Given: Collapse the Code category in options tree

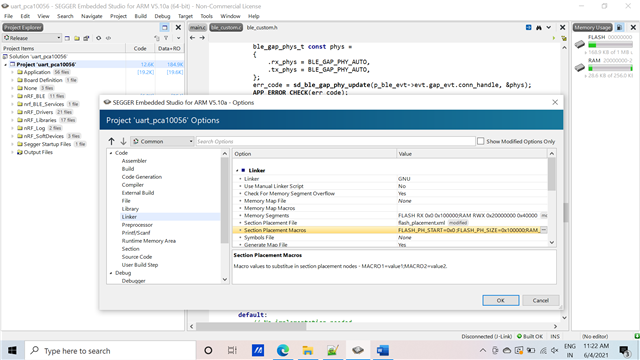Looking at the screenshot, I should (x=111, y=153).
